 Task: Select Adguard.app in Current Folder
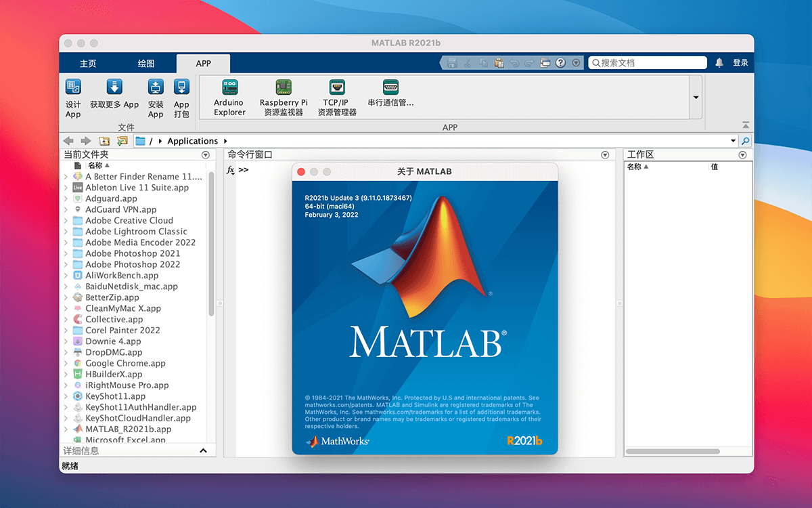(x=111, y=199)
